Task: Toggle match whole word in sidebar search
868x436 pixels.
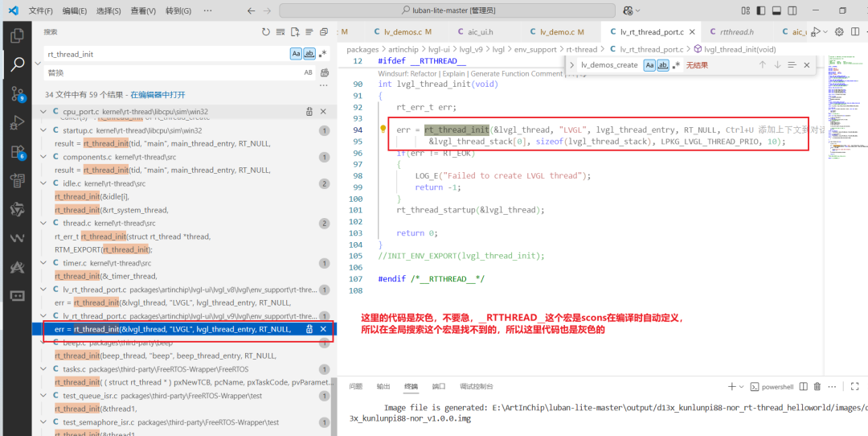Action: click(x=309, y=54)
